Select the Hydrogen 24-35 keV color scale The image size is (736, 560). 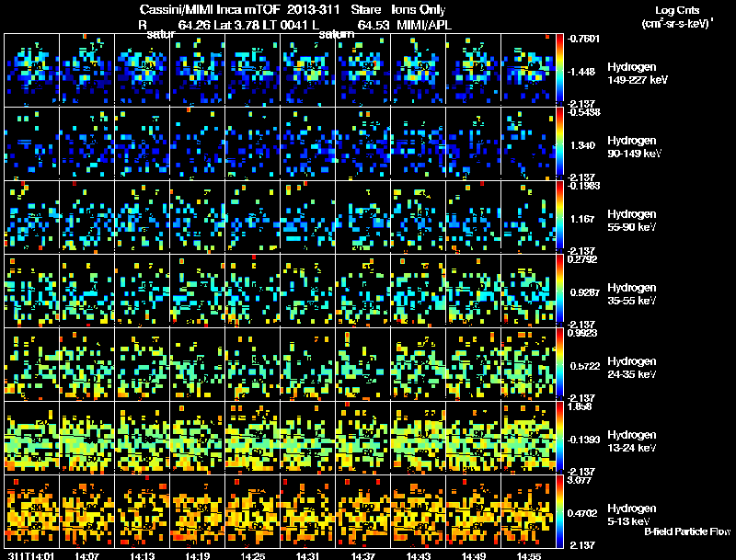point(559,364)
